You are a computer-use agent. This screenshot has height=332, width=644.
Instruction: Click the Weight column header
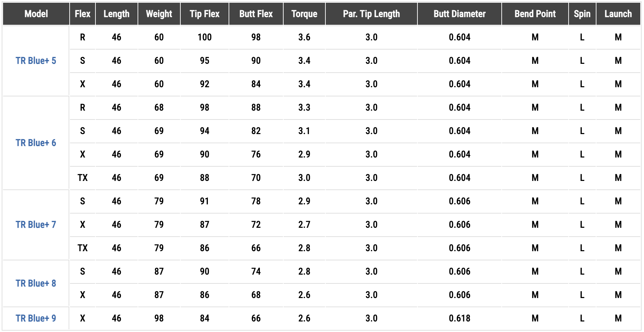pyautogui.click(x=159, y=14)
